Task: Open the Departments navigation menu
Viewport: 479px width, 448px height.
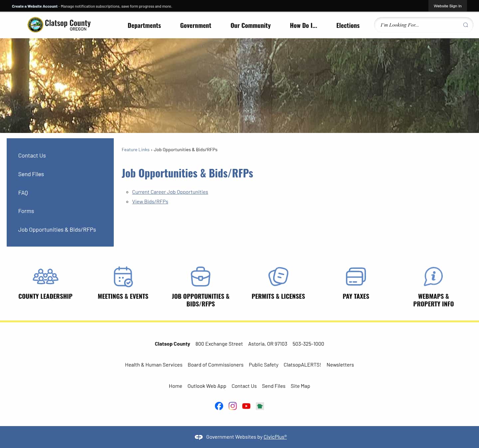Action: [x=144, y=25]
